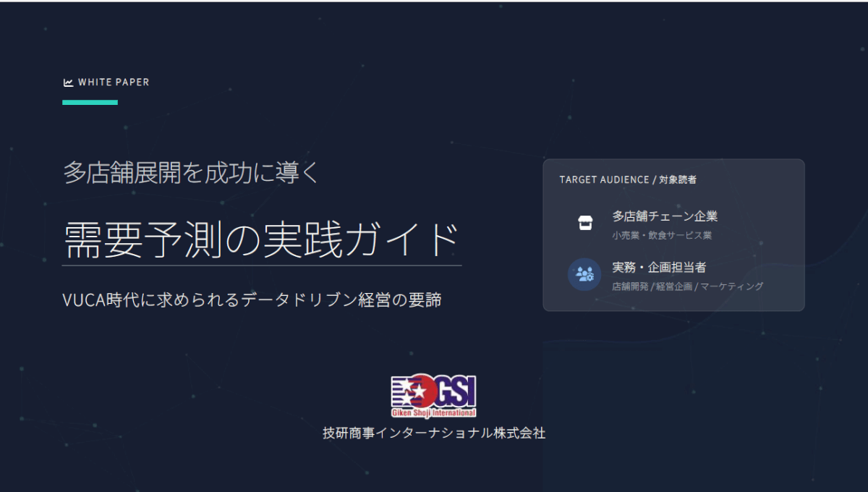Image resolution: width=868 pixels, height=492 pixels.
Task: Click the teal accent bar under WHITE PAPER
Action: [x=90, y=103]
